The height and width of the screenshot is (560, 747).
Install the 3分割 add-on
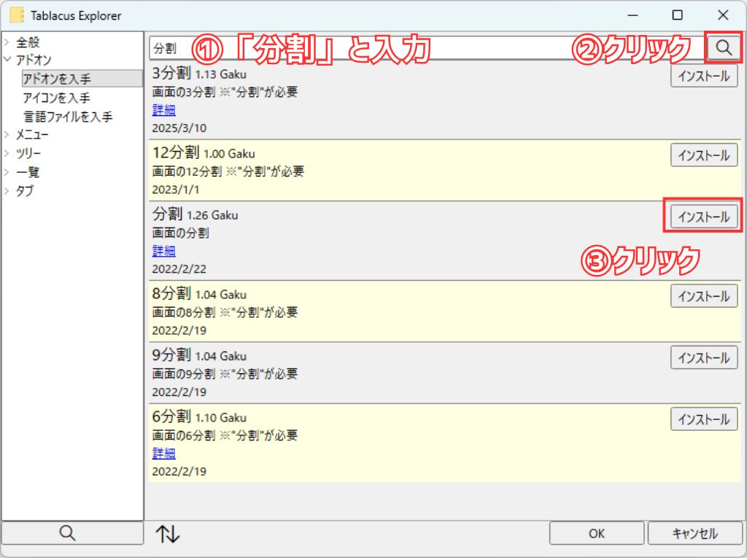703,76
